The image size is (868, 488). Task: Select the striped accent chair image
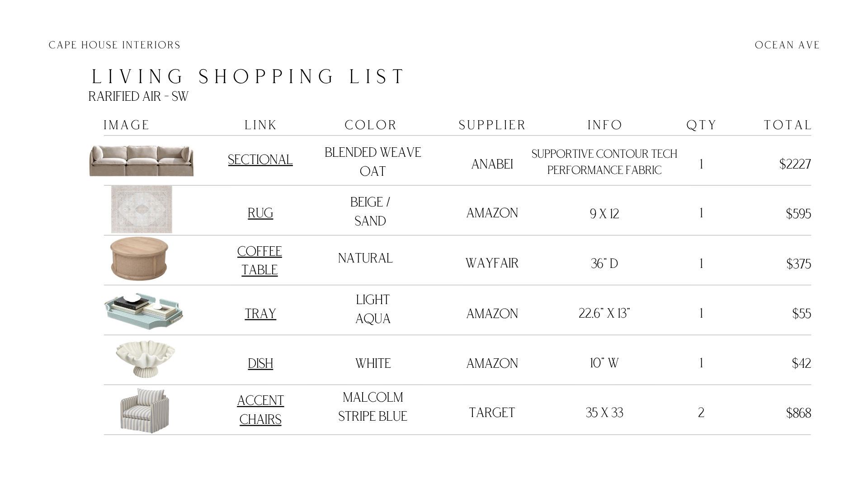[x=145, y=410]
